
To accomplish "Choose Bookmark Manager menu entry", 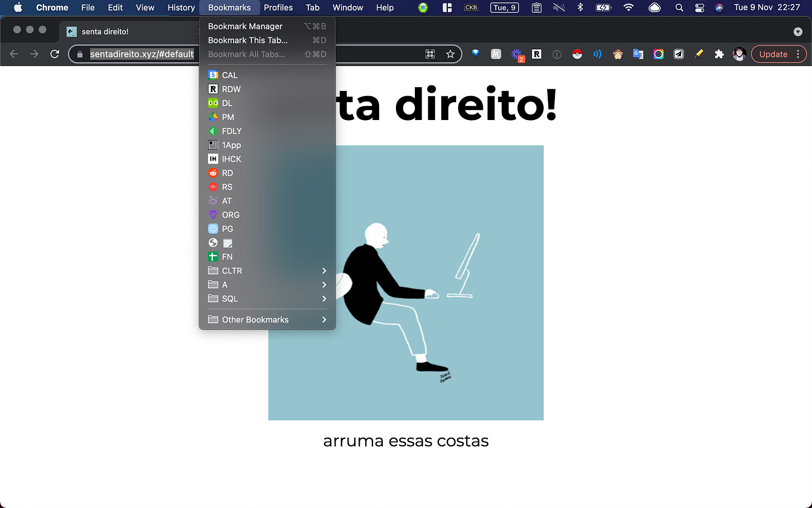I will coord(267,26).
